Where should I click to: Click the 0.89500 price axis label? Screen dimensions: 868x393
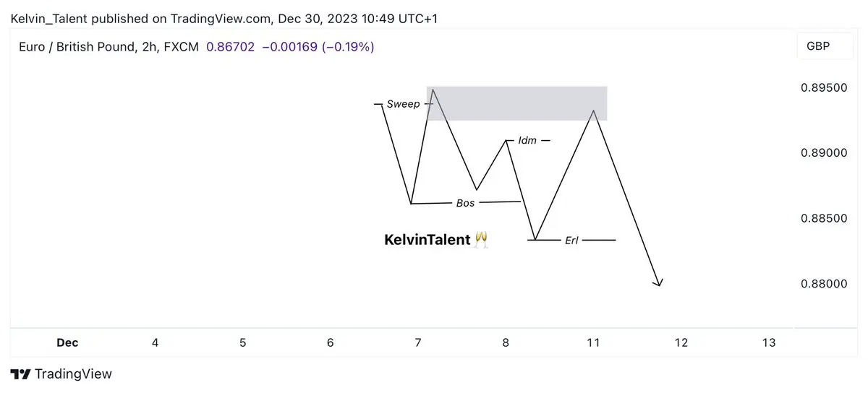pyautogui.click(x=824, y=88)
